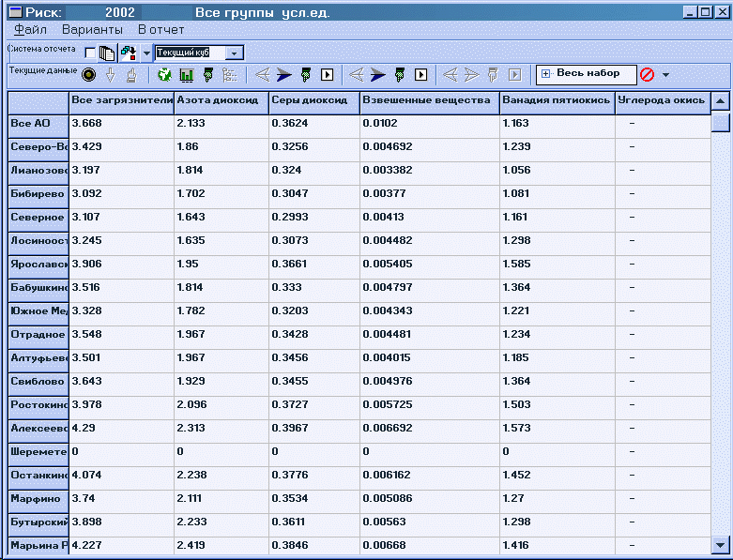Click the Азота диоксид column header
733x560 pixels.
coord(221,103)
